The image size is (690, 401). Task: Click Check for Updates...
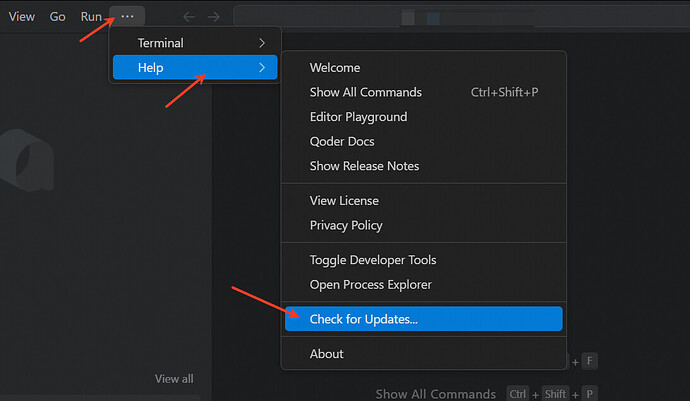tap(364, 319)
